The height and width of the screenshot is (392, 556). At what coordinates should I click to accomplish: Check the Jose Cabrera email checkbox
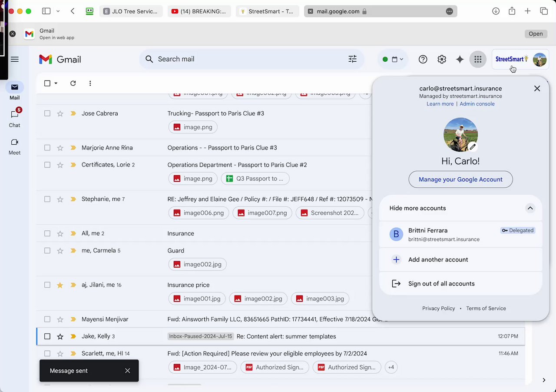47,113
